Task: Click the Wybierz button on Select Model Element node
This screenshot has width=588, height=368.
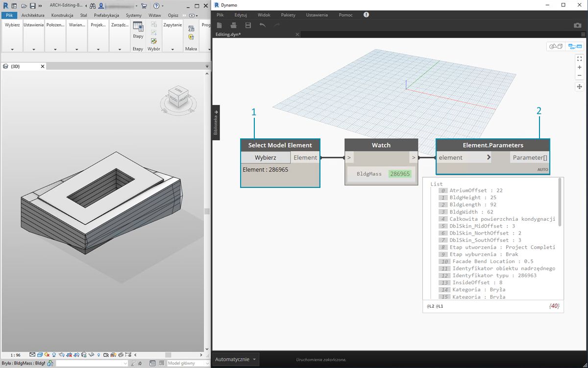Action: [x=267, y=158]
